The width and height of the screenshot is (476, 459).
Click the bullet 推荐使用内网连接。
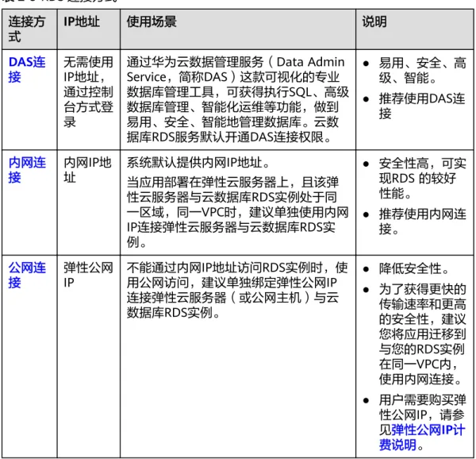(422, 222)
